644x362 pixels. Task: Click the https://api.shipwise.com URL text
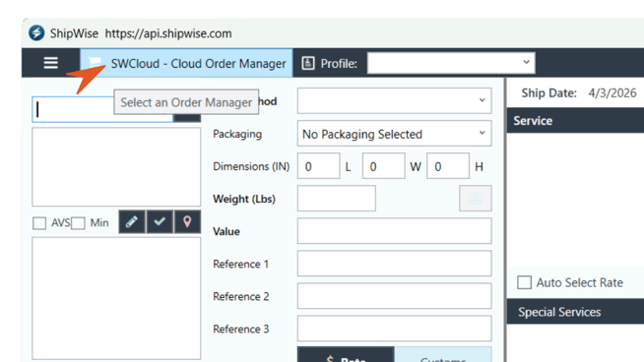point(168,33)
